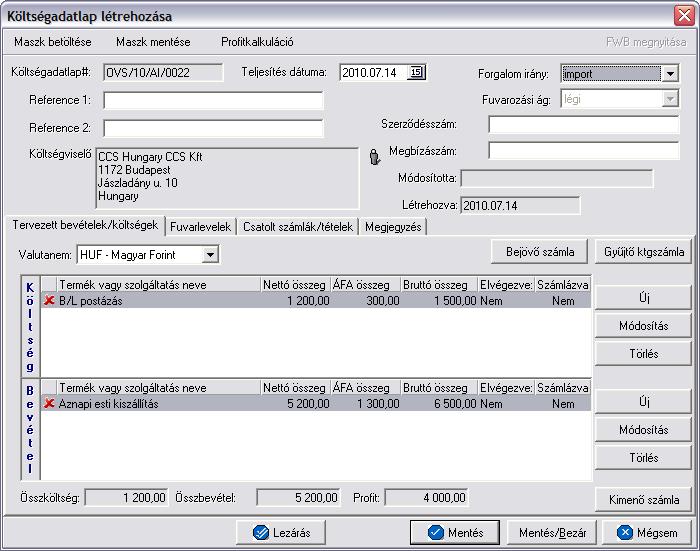Switch to Tervezett bevételek/költségek tab
Image resolution: width=700 pixels, height=551 pixels.
pyautogui.click(x=85, y=225)
